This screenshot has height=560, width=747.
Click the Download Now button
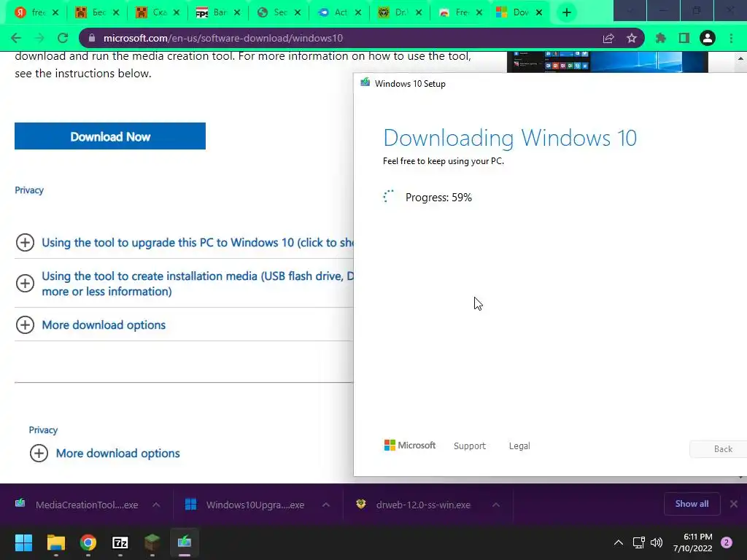(110, 136)
